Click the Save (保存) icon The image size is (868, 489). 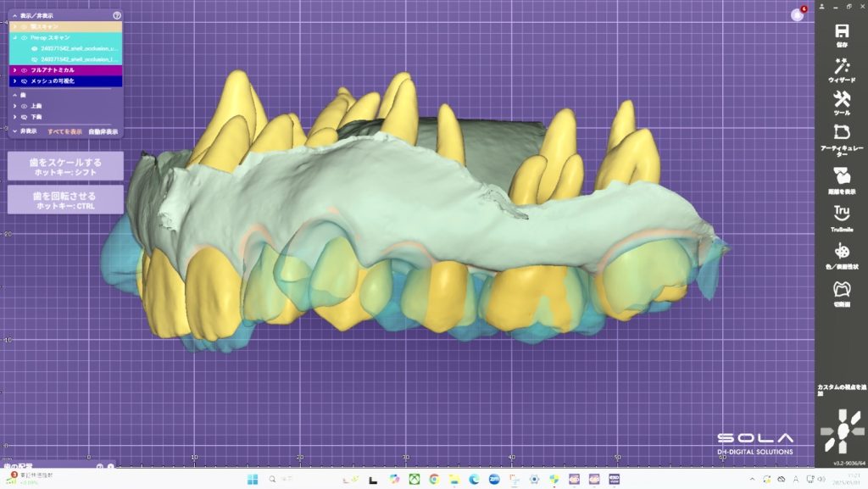[842, 31]
